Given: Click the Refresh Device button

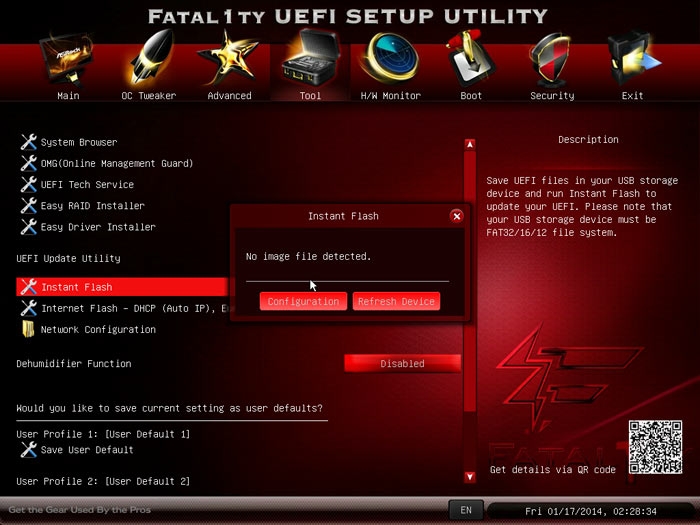Looking at the screenshot, I should coord(396,301).
